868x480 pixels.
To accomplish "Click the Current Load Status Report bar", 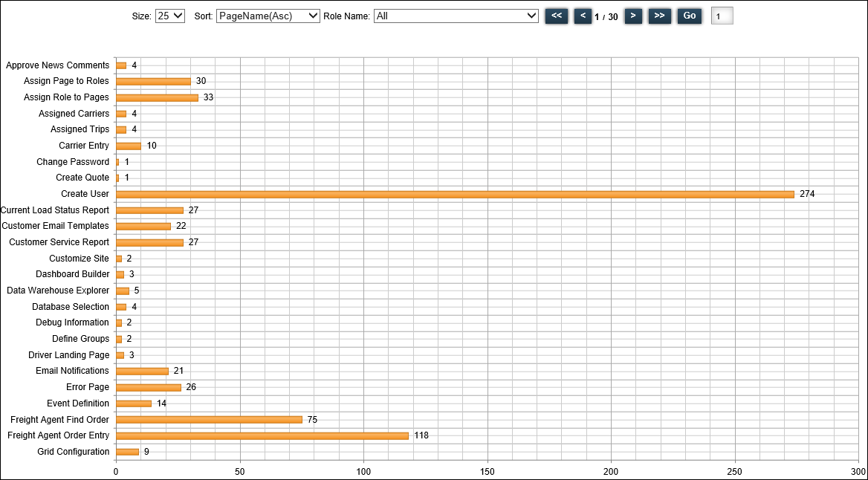I will click(x=149, y=210).
